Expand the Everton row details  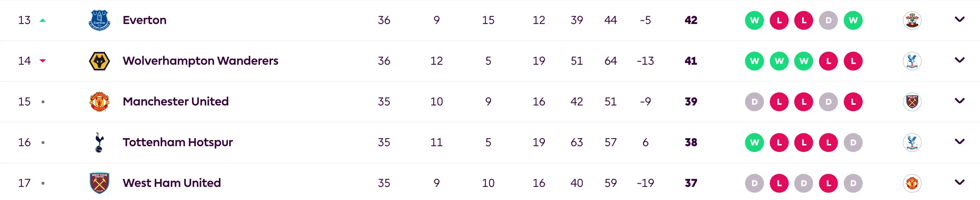point(960,19)
